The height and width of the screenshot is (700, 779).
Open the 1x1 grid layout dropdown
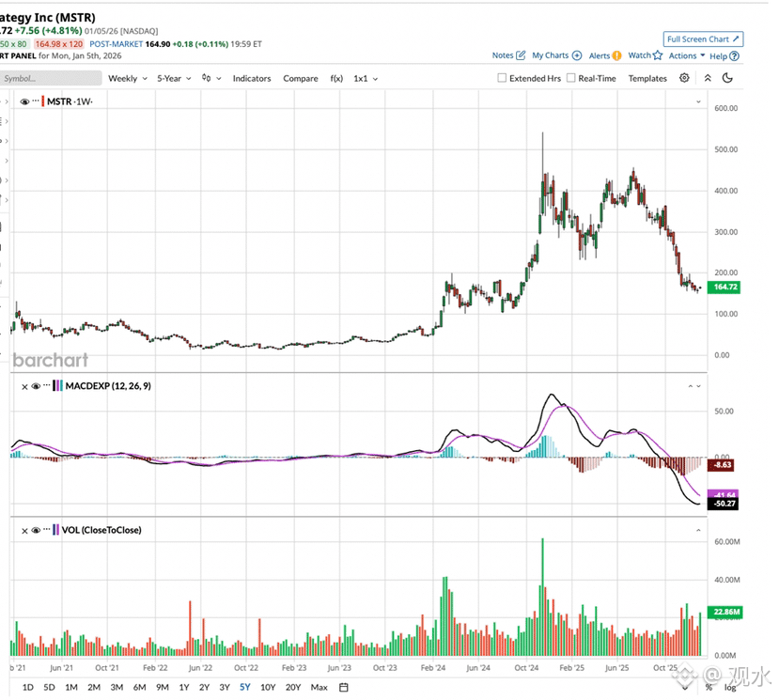366,79
